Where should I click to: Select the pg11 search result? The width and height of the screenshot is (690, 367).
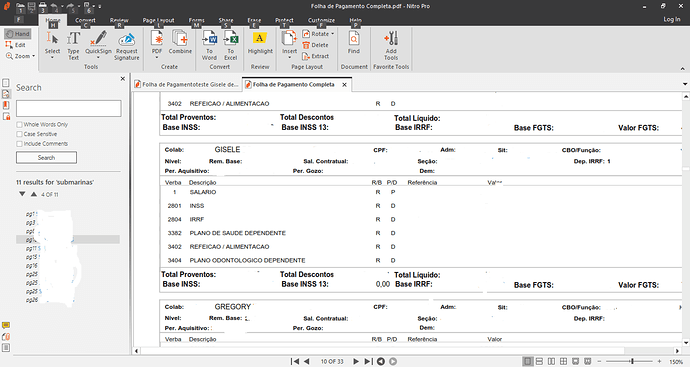point(33,249)
